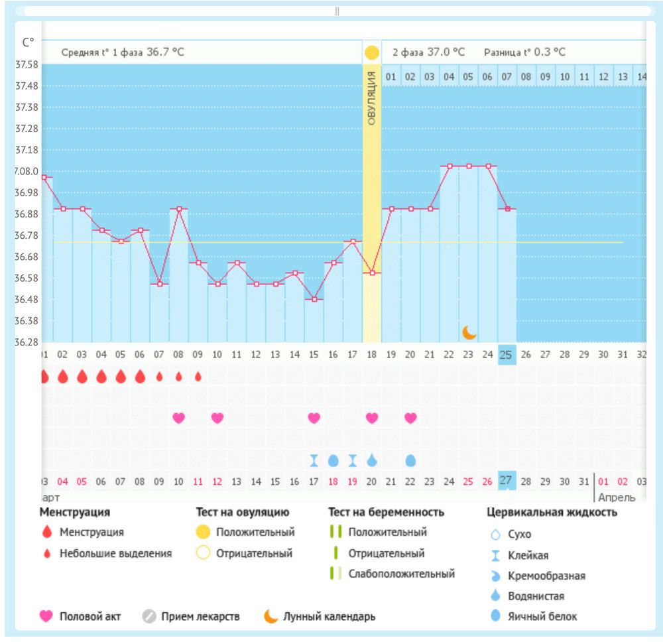Select highlighted cycle day 25 on the axis
The width and height of the screenshot is (663, 644).
507,355
